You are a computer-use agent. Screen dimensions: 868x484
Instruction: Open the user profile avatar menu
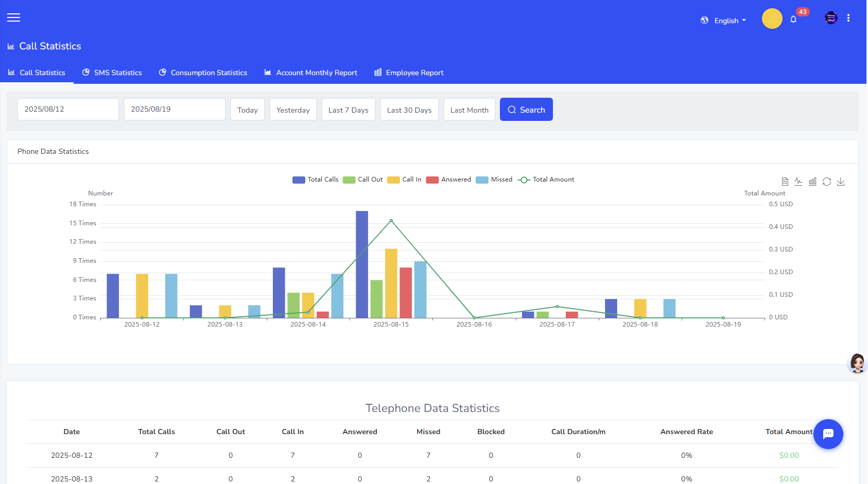831,18
